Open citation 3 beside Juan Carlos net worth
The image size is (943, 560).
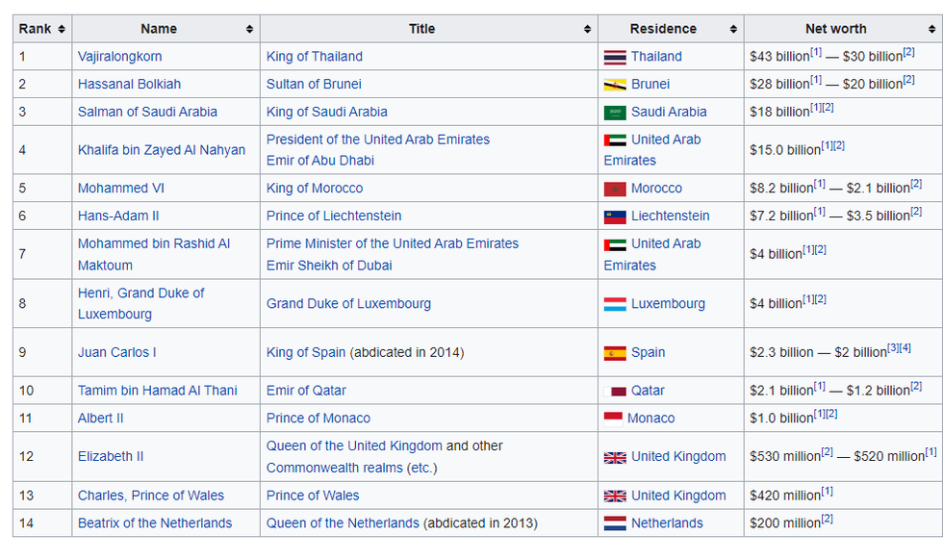892,348
